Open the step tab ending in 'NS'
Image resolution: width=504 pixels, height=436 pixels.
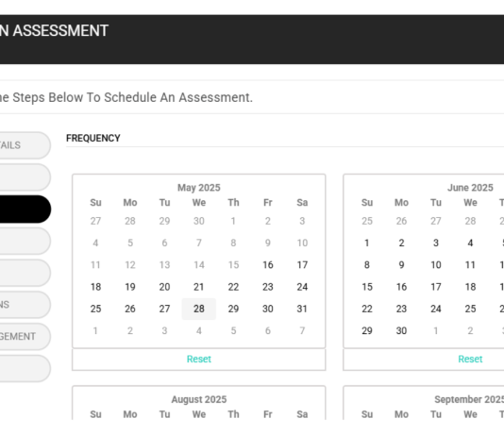coord(25,305)
